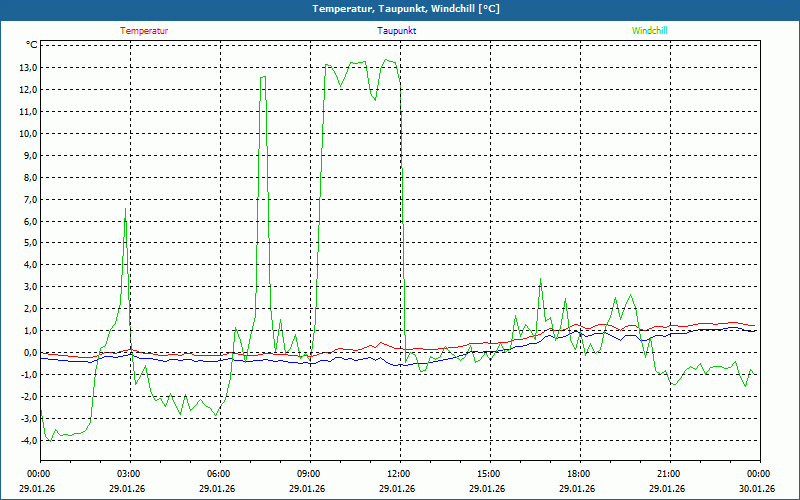Click the 12:00 time axis label
Image resolution: width=800 pixels, height=500 pixels.
397,474
